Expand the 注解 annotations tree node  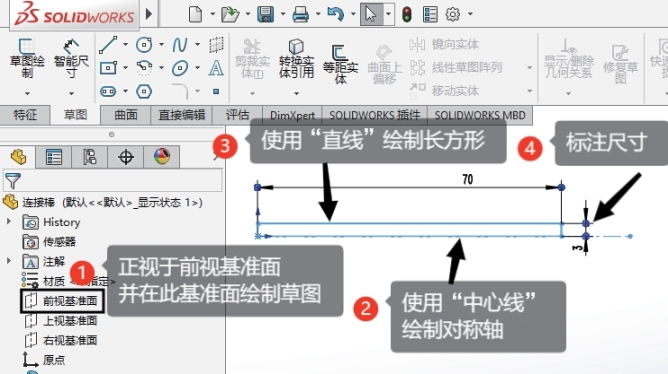click(9, 261)
